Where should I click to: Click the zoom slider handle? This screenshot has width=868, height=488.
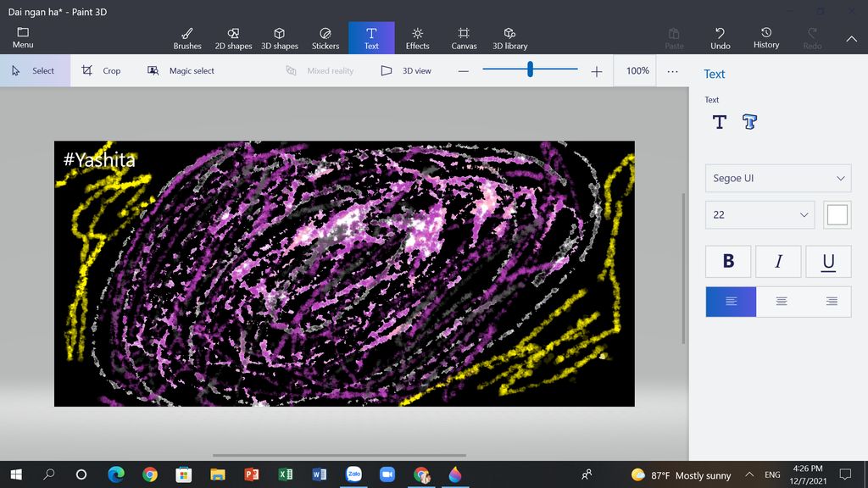tap(531, 69)
